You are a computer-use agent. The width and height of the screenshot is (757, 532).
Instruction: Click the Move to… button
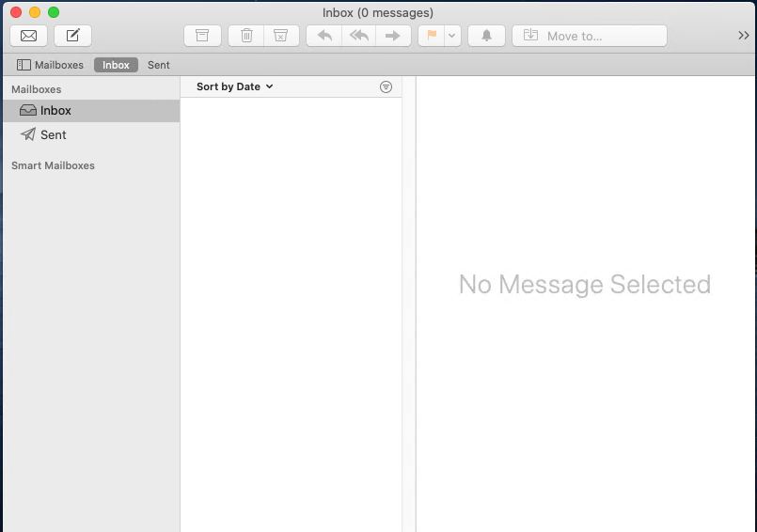(x=589, y=36)
